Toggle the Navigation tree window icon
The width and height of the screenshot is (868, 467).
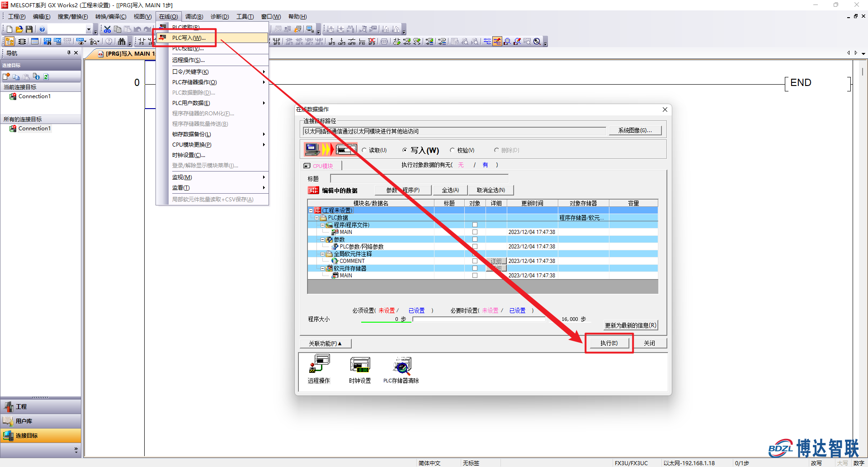click(x=9, y=42)
